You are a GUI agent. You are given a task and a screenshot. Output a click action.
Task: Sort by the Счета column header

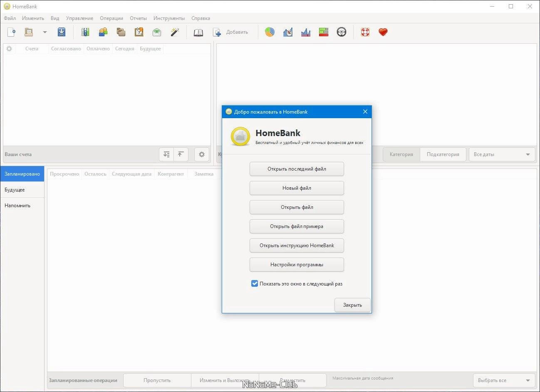[x=32, y=49]
